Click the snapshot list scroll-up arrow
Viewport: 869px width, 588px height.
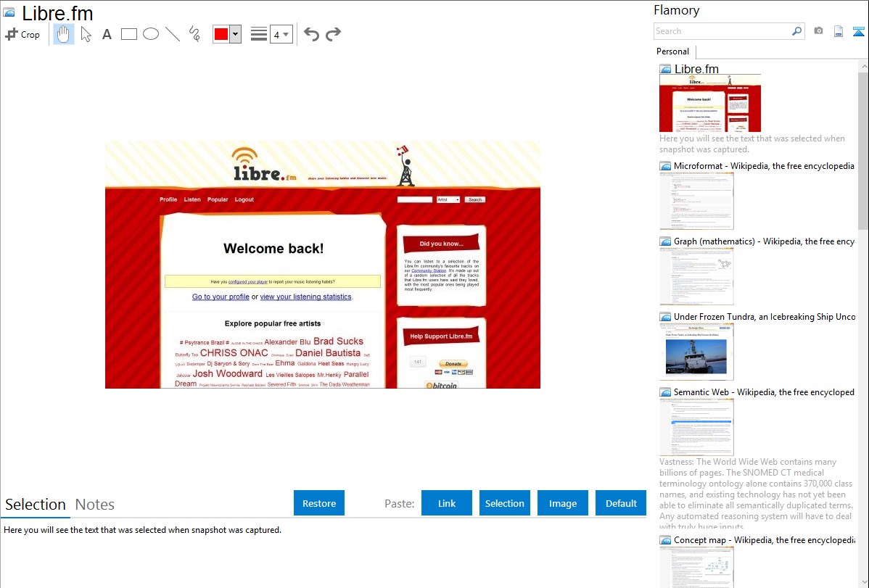pyautogui.click(x=864, y=67)
